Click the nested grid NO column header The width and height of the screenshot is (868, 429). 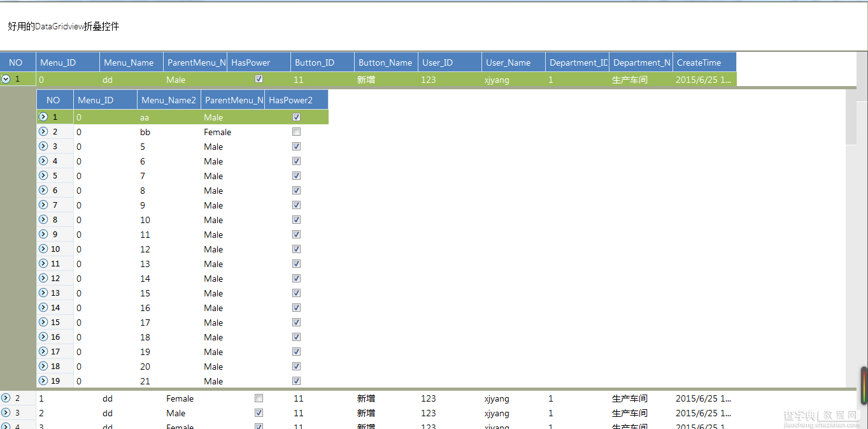(x=55, y=100)
